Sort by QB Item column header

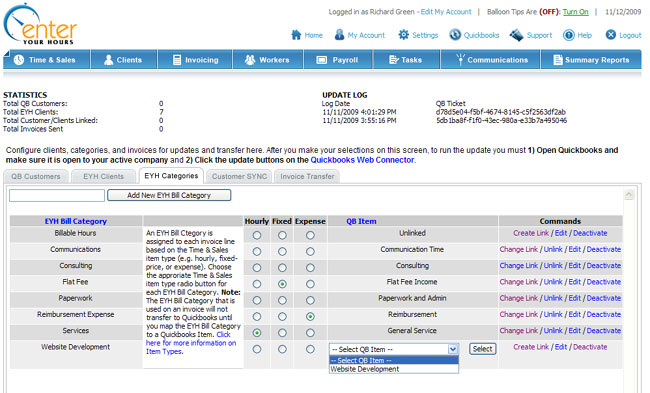click(361, 221)
